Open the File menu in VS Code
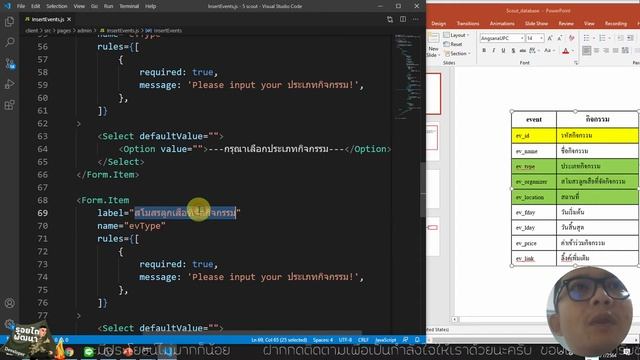Screen dimensions: 640x360 click(21, 6)
